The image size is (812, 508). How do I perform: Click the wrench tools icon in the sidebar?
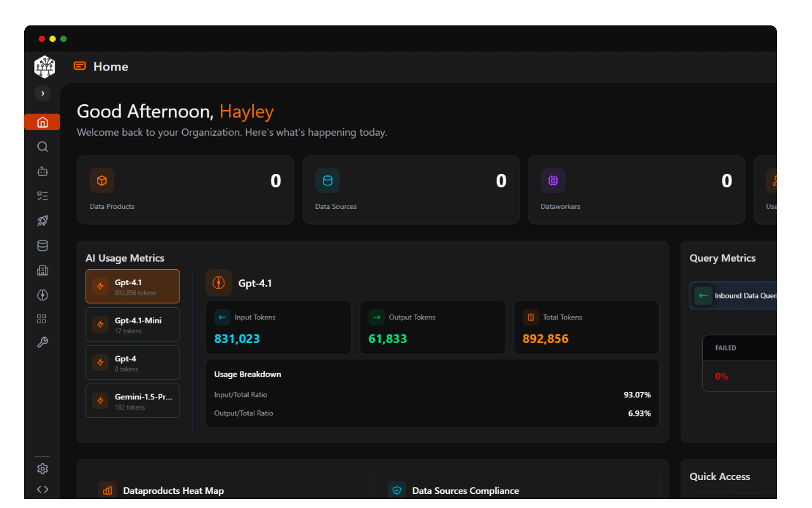coord(42,342)
